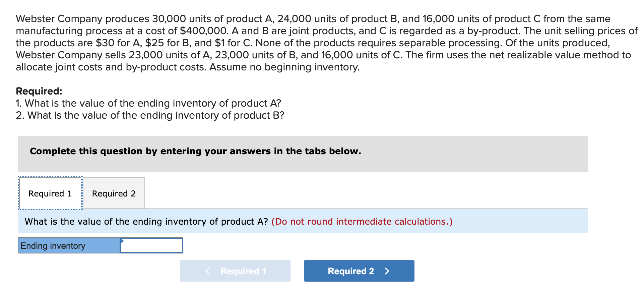Focus the Ending inventory answer field
The height and width of the screenshot is (290, 644).
[x=151, y=245]
